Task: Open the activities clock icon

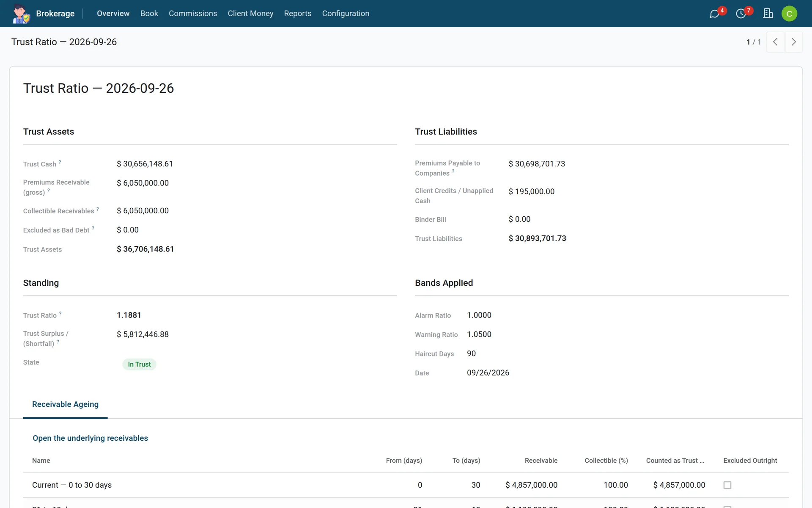Action: point(741,14)
